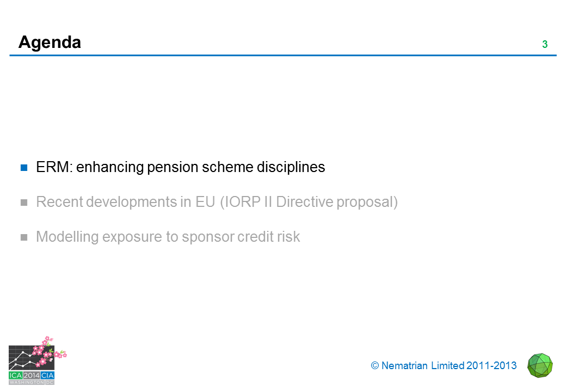
Task: Select 'ERM: enhancing pension scheme disciplines' item
Action: tap(180, 167)
